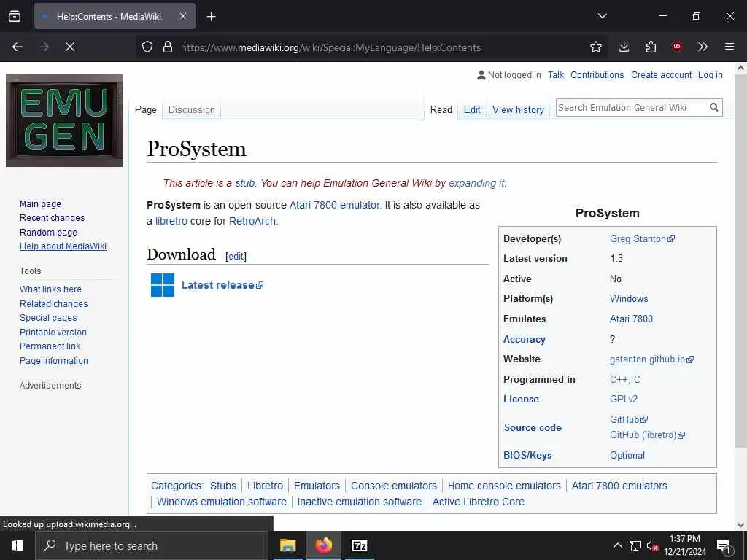This screenshot has height=560, width=747.
Task: Open the View history tab
Action: coord(519,110)
